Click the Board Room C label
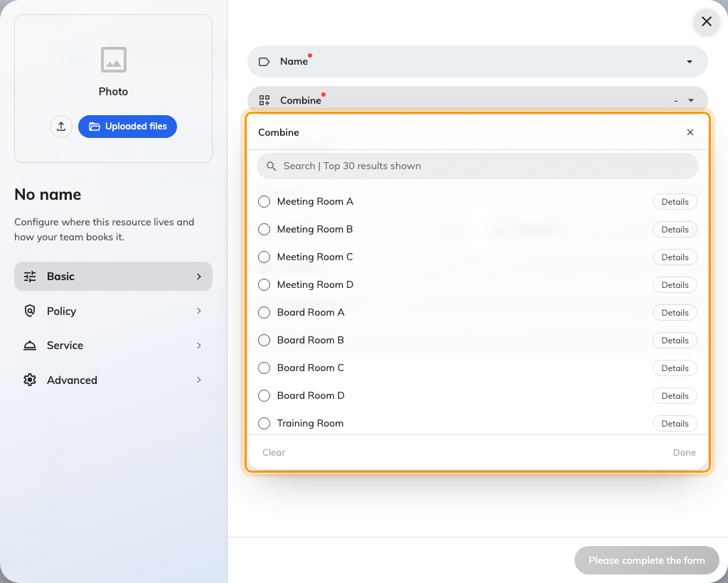728x583 pixels. (x=311, y=368)
